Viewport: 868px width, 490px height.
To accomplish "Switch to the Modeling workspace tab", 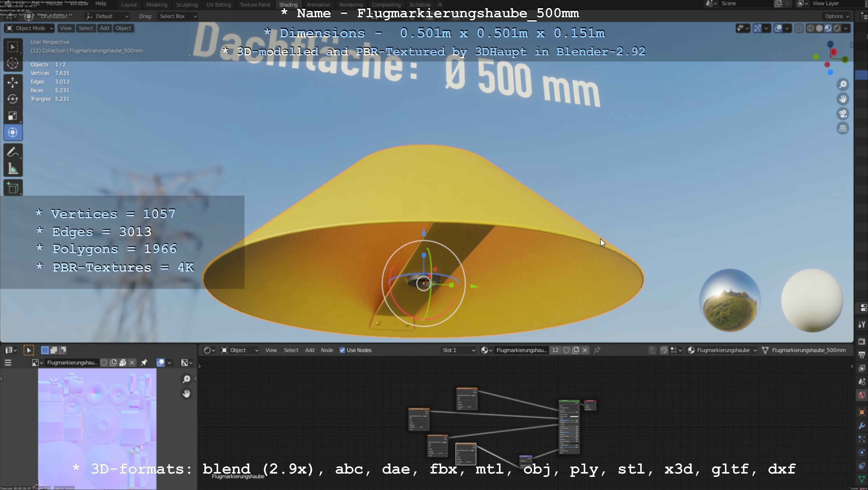I will coord(157,5).
